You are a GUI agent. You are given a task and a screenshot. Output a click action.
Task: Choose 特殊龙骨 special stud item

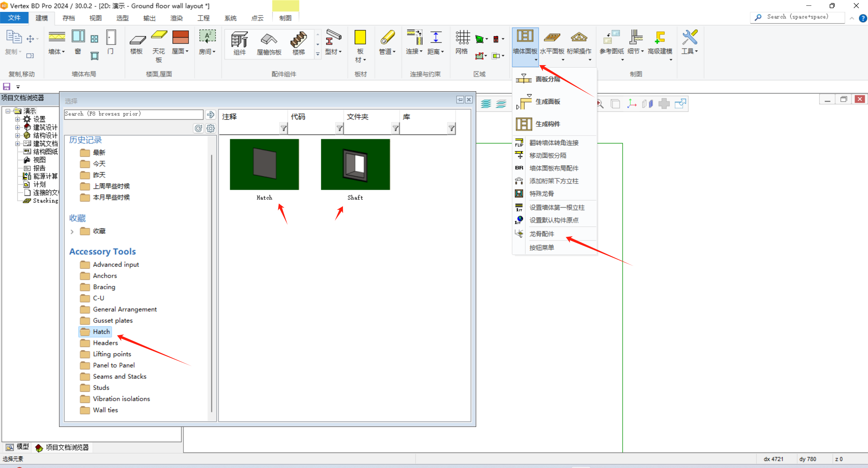[x=541, y=194]
